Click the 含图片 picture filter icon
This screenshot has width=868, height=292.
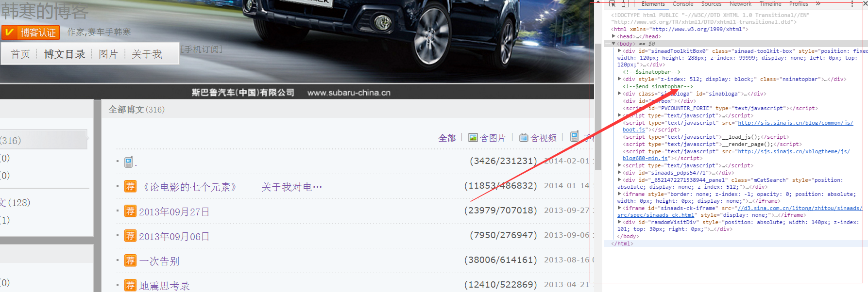473,138
